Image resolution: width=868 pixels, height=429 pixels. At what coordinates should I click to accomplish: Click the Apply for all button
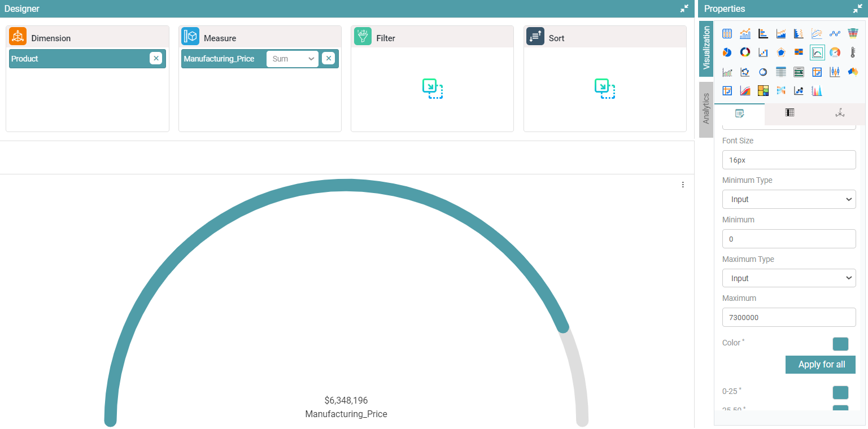coord(821,365)
